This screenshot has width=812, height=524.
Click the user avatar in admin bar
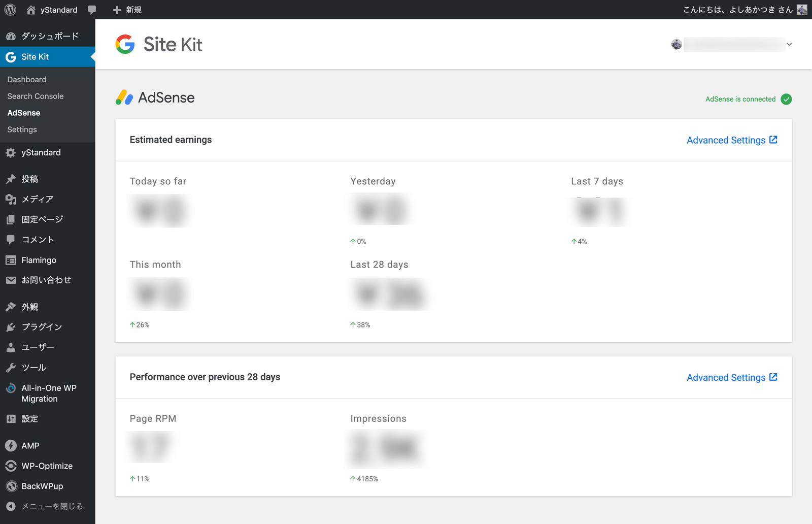802,10
